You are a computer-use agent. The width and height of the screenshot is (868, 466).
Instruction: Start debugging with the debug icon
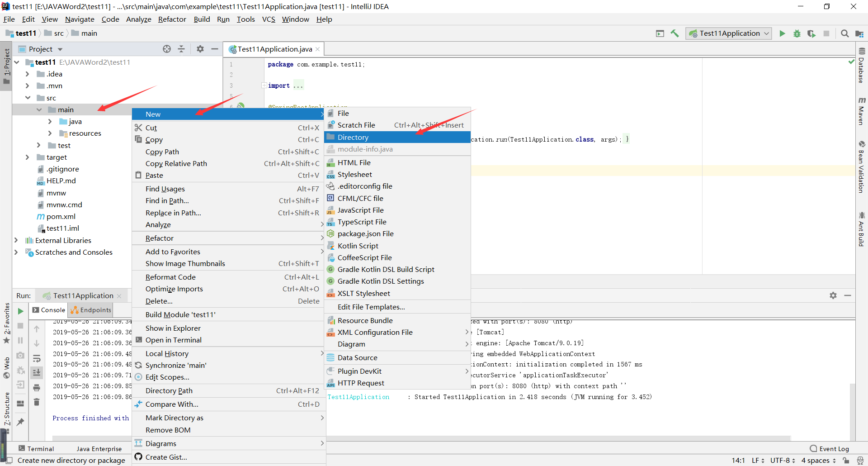(797, 33)
